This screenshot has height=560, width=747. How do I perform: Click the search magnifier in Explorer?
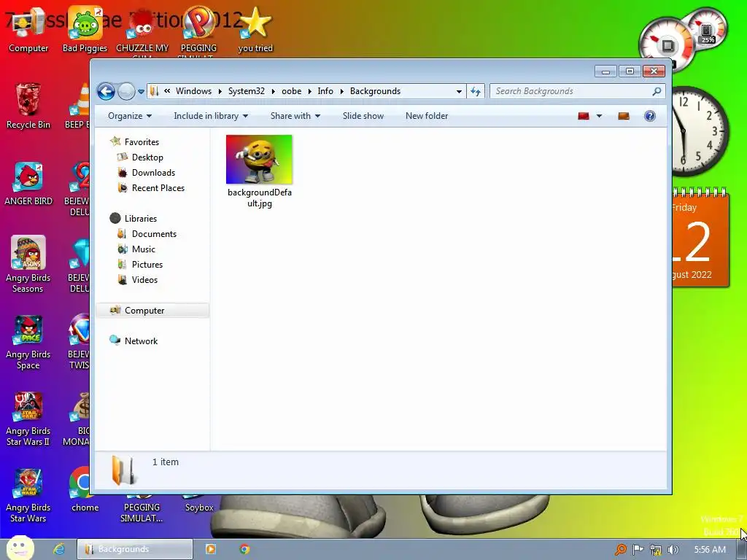[x=657, y=91]
